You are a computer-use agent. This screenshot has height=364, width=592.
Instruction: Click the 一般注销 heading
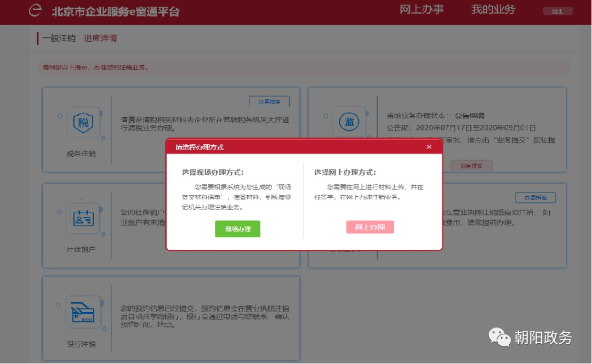pyautogui.click(x=59, y=38)
